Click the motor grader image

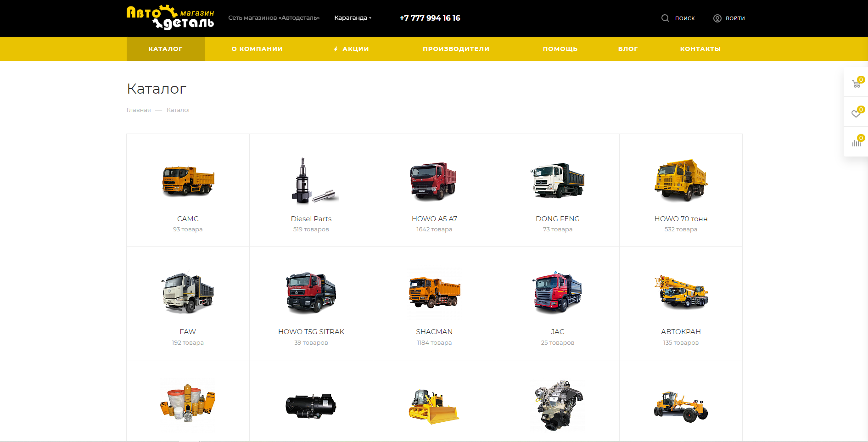(x=681, y=407)
